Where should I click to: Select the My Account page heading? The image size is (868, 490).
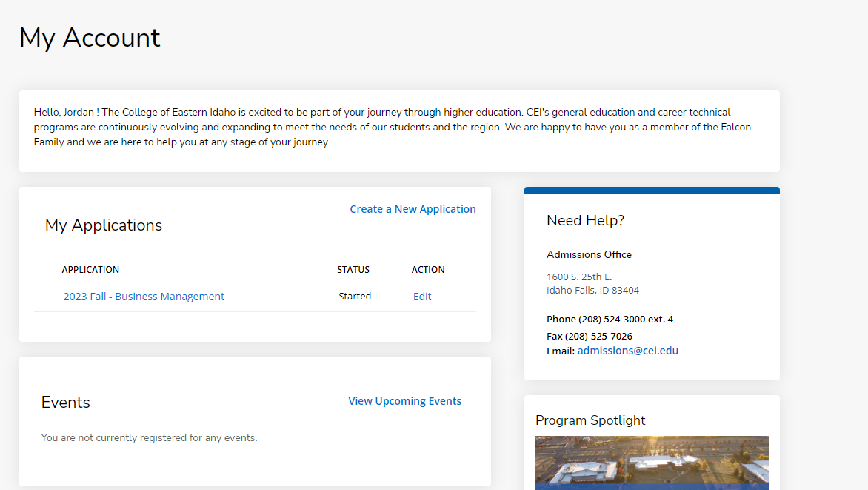pos(90,39)
